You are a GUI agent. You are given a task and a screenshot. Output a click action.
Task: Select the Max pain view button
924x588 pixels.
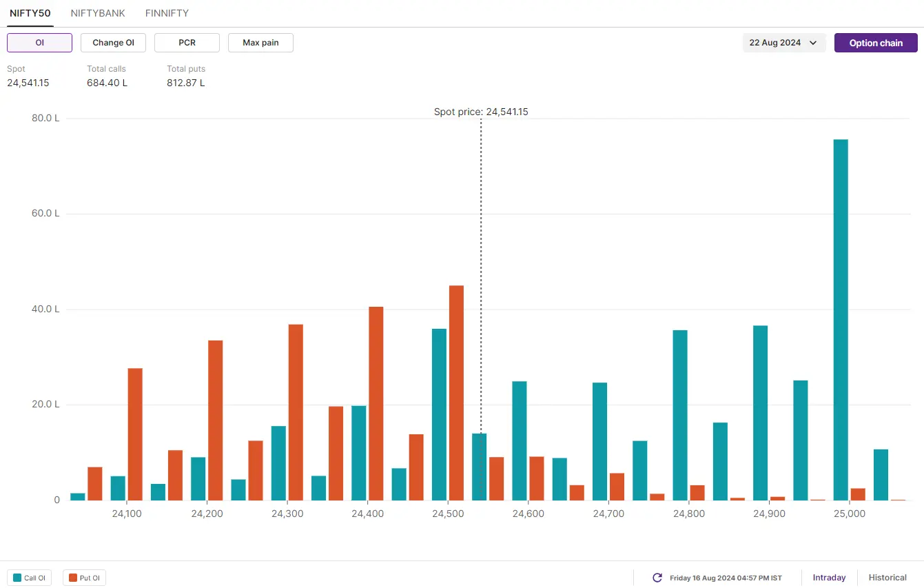click(x=260, y=43)
